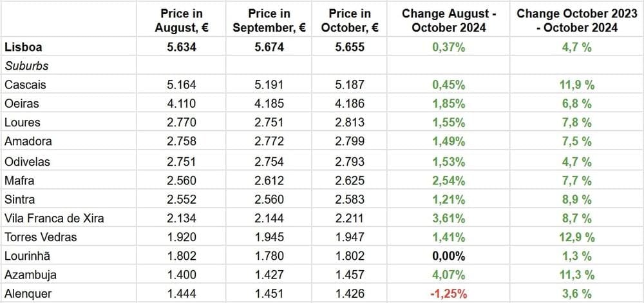The height and width of the screenshot is (303, 644).
Task: Select the Vila Franca de Xira label
Action: (x=54, y=218)
